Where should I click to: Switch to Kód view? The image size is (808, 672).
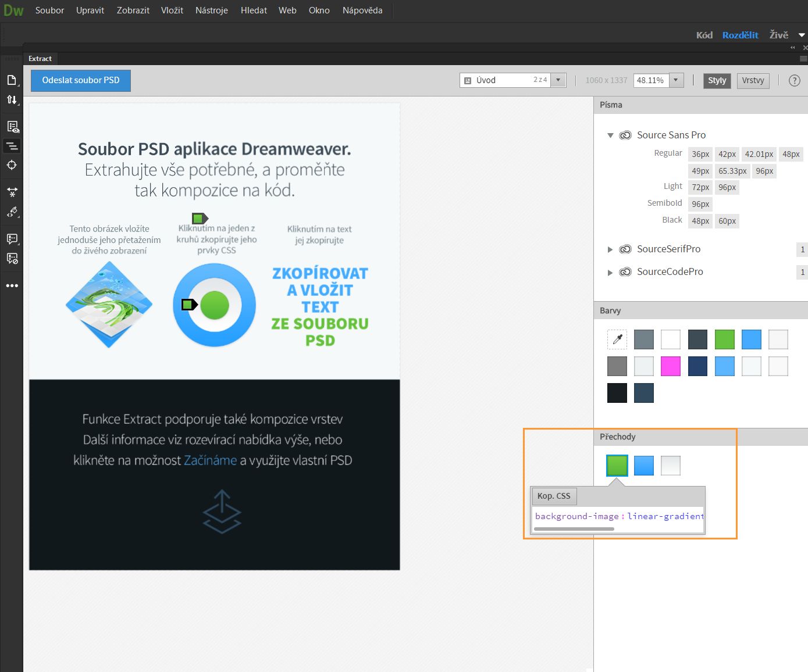(704, 35)
